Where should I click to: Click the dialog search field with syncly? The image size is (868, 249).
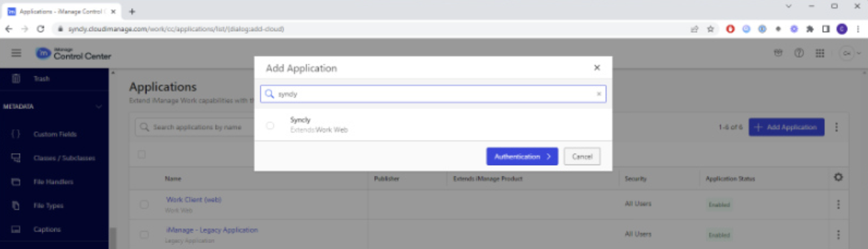[x=433, y=94]
